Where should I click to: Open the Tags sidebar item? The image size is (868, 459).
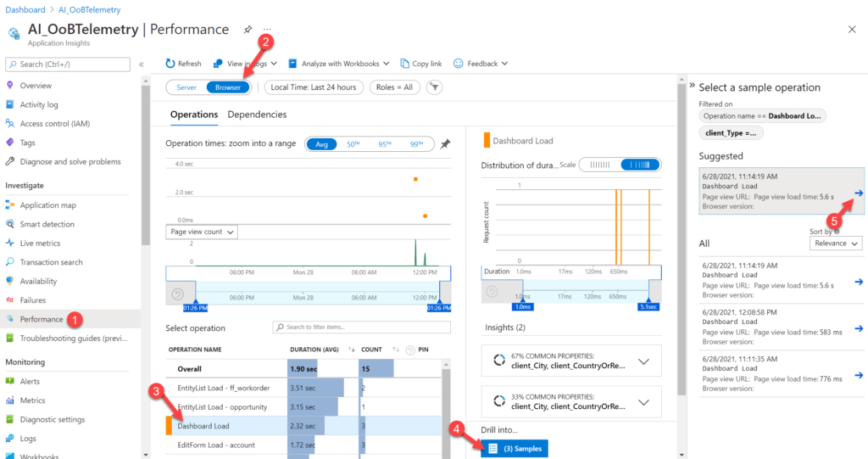pos(27,143)
